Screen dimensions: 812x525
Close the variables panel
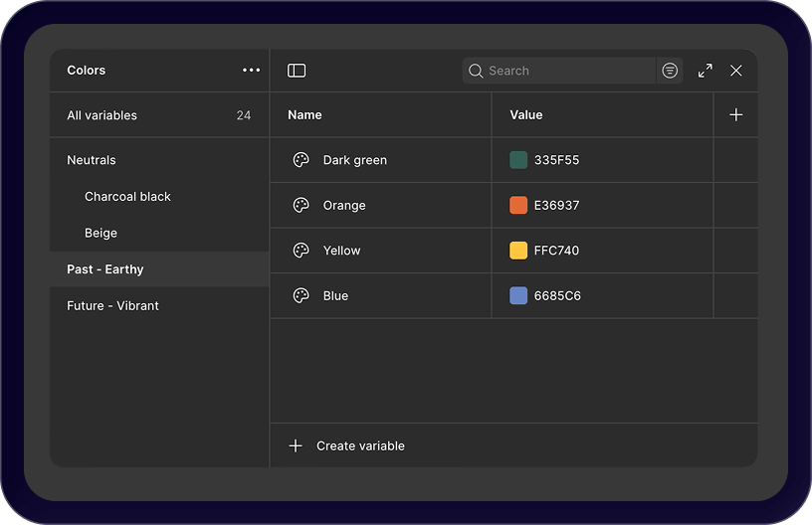[x=736, y=71]
